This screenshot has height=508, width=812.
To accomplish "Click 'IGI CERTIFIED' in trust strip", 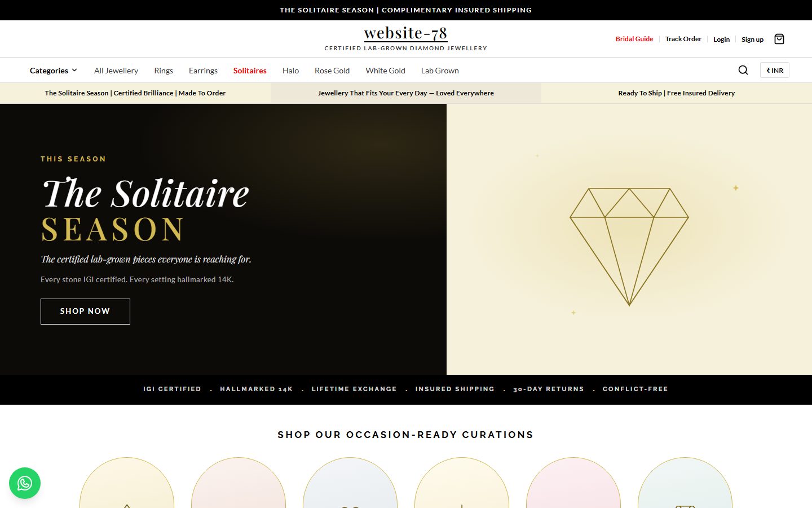I will click(172, 389).
